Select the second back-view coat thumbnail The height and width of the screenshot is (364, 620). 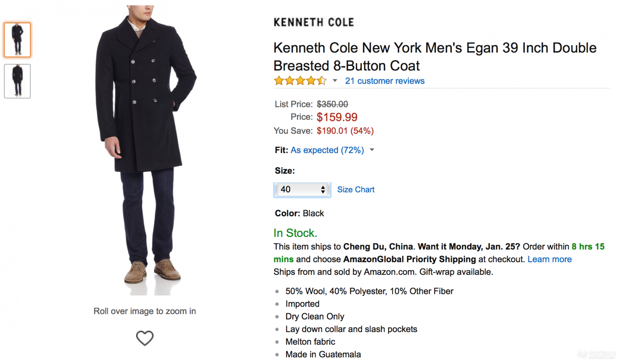[x=17, y=81]
